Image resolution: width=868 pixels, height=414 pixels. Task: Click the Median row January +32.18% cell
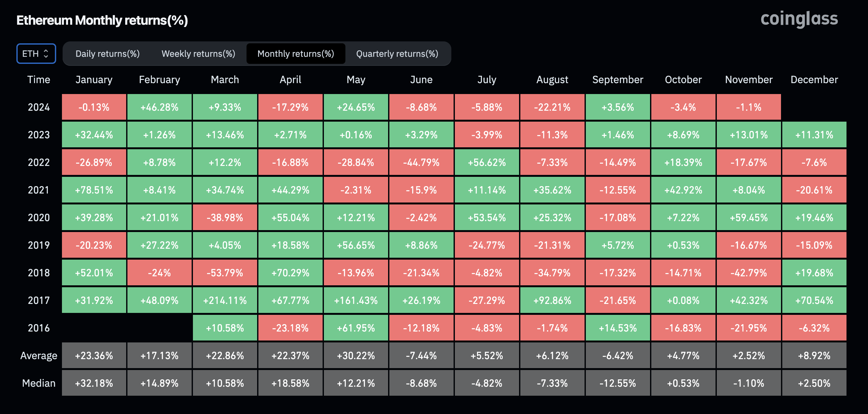[x=94, y=383]
